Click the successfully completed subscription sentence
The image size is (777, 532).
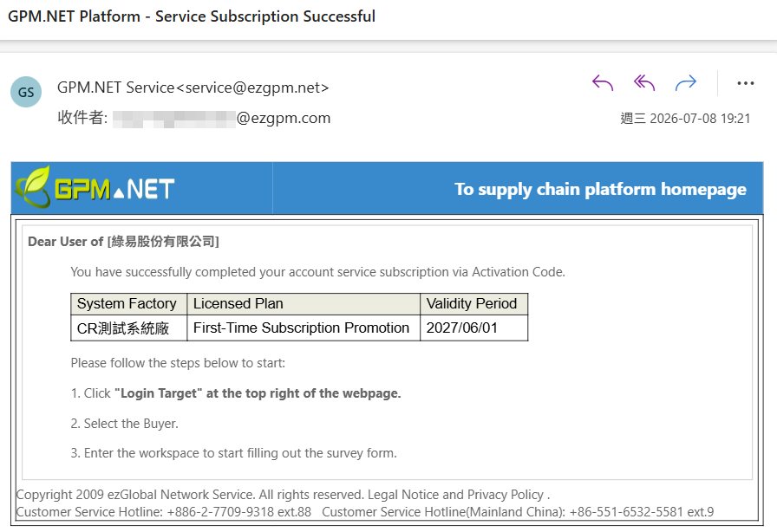click(x=317, y=272)
